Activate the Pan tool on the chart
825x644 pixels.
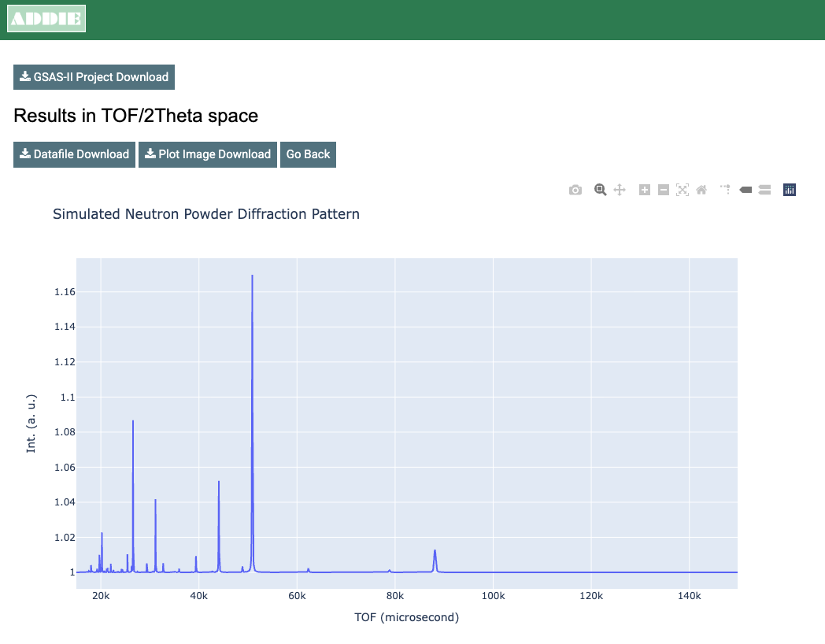click(x=620, y=190)
